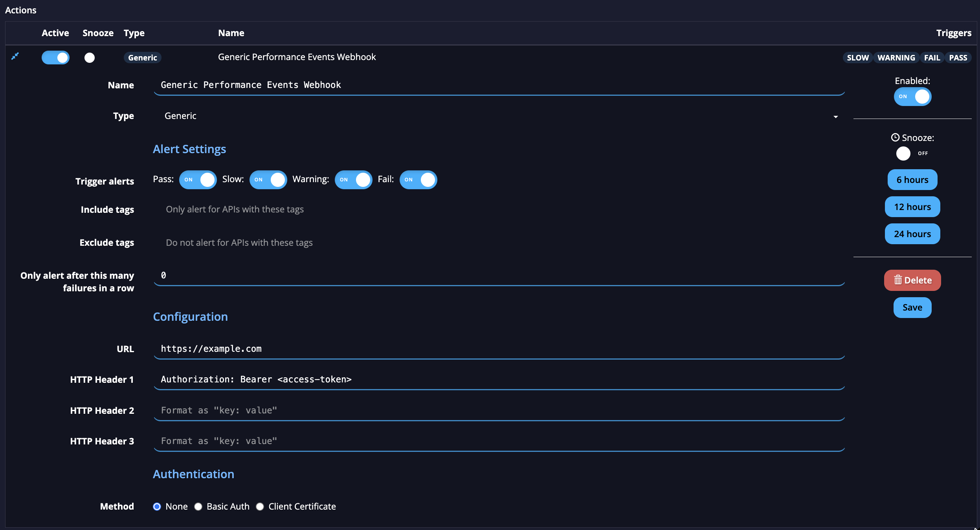Image resolution: width=980 pixels, height=530 pixels.
Task: Toggle the Snooze switch to ON
Action: tap(904, 154)
